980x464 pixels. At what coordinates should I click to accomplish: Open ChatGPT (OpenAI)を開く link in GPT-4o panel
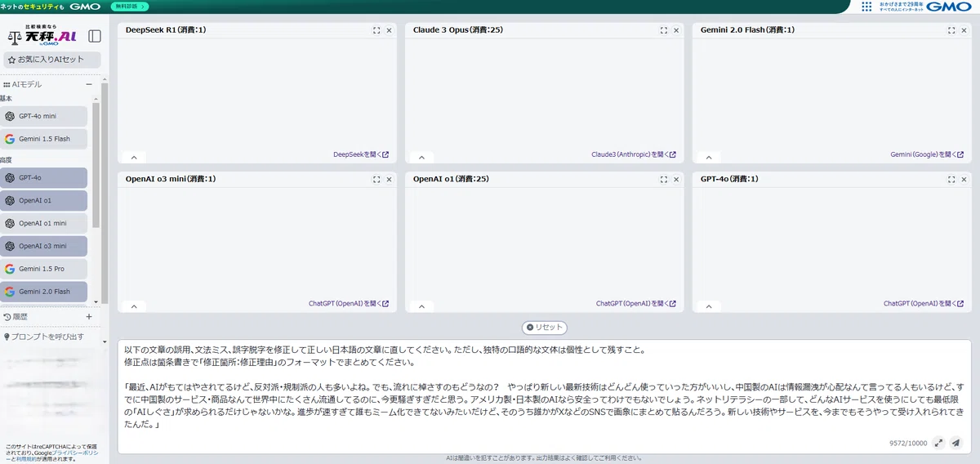tap(924, 303)
